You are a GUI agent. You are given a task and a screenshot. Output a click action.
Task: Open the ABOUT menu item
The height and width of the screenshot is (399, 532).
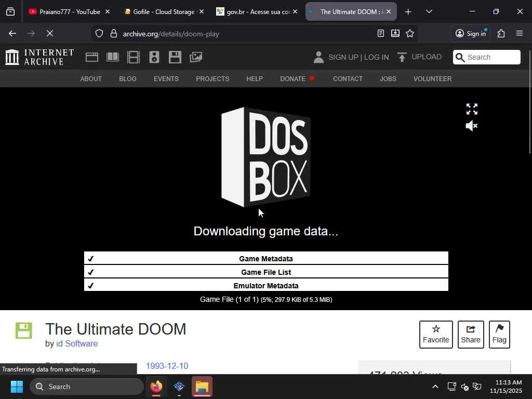pyautogui.click(x=91, y=79)
